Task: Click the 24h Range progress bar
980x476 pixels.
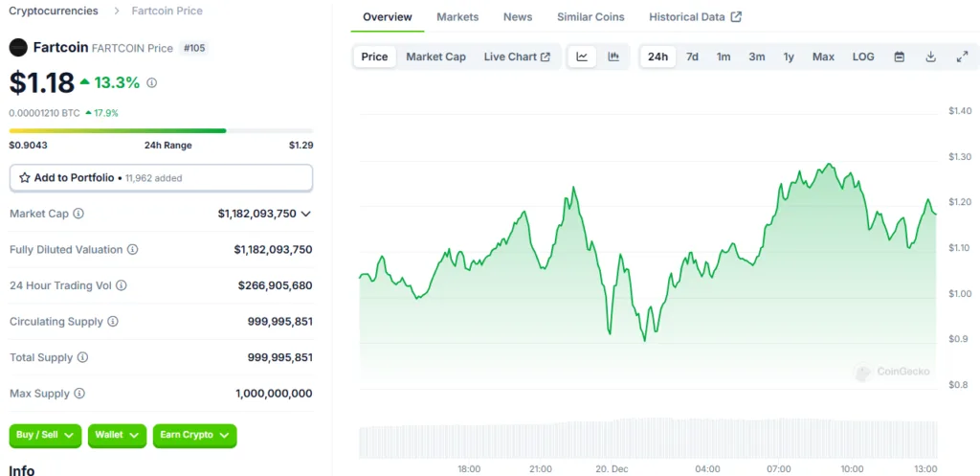Action: click(x=161, y=130)
